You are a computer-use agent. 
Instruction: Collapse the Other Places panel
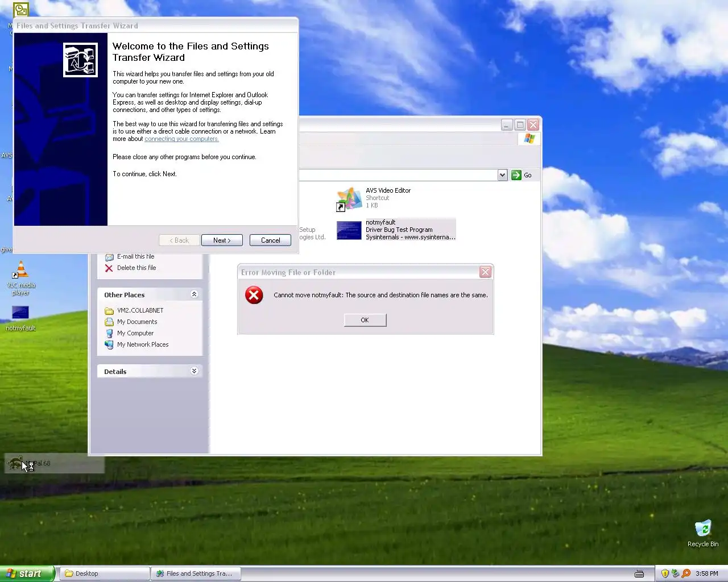(x=194, y=294)
